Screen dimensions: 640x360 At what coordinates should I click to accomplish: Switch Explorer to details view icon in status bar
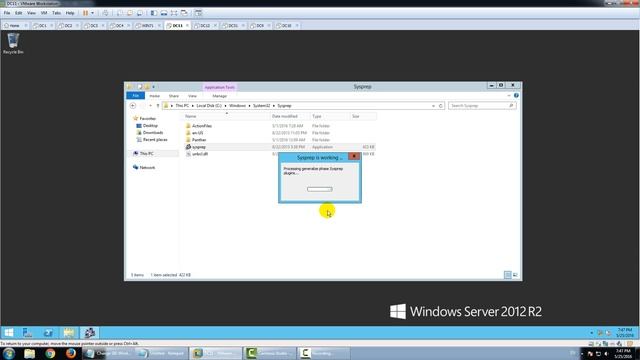point(507,275)
